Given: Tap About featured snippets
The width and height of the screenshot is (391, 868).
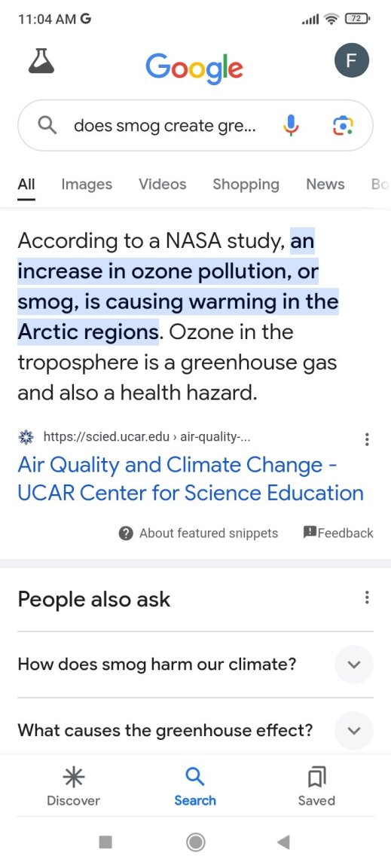Looking at the screenshot, I should 198,533.
